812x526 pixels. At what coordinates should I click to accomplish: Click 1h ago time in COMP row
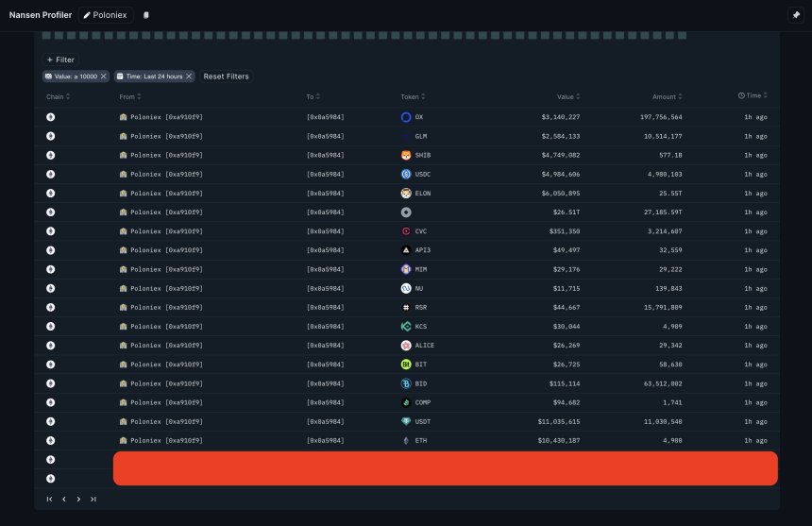coord(755,402)
